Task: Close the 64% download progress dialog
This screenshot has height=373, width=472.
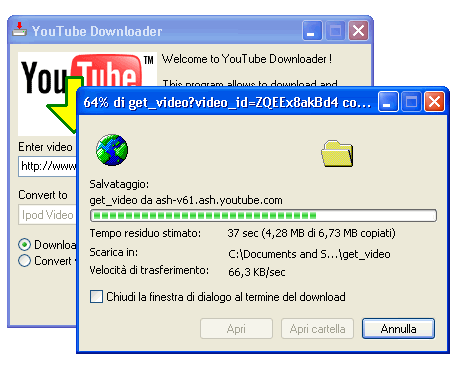Action: [434, 102]
